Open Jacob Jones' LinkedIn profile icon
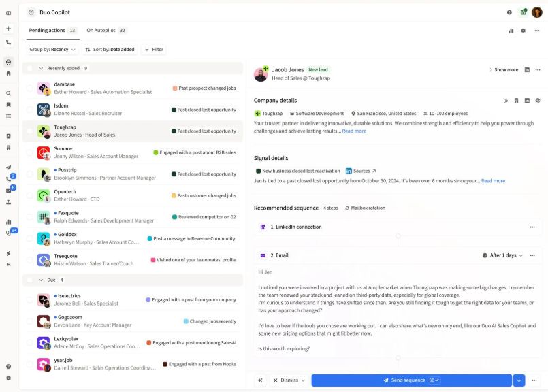The width and height of the screenshot is (548, 392). click(527, 70)
